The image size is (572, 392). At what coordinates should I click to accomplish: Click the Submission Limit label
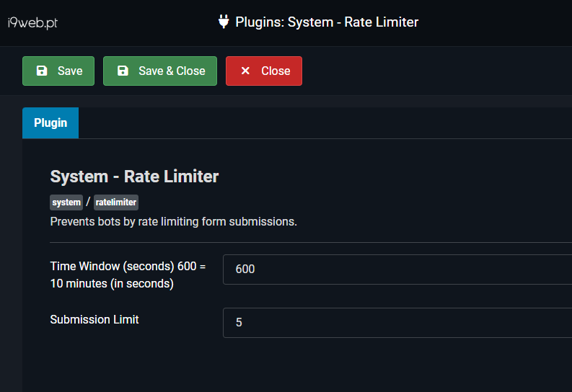click(94, 319)
